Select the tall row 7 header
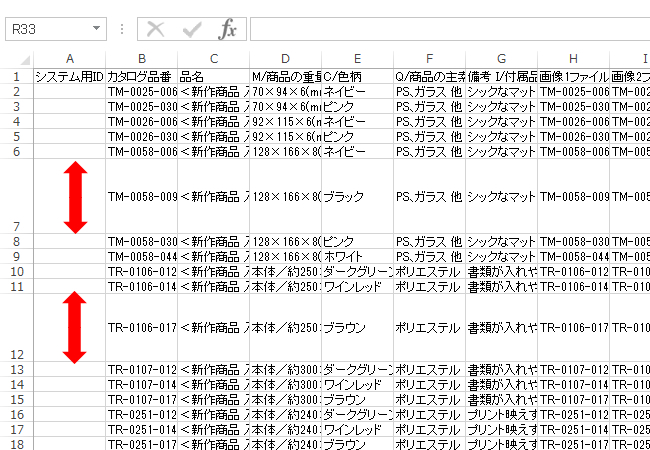 point(16,196)
